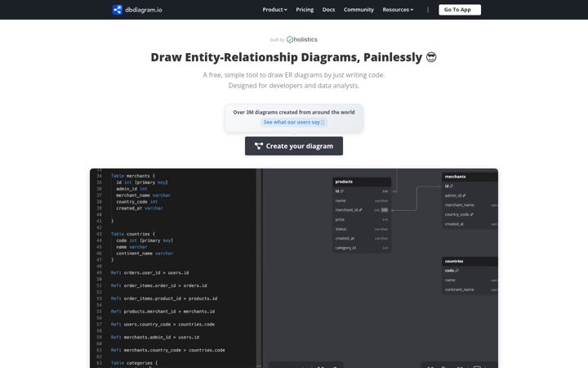Click the 'Ref: order_items.product_id > products.id' line
The width and height of the screenshot is (588, 368).
click(x=164, y=298)
